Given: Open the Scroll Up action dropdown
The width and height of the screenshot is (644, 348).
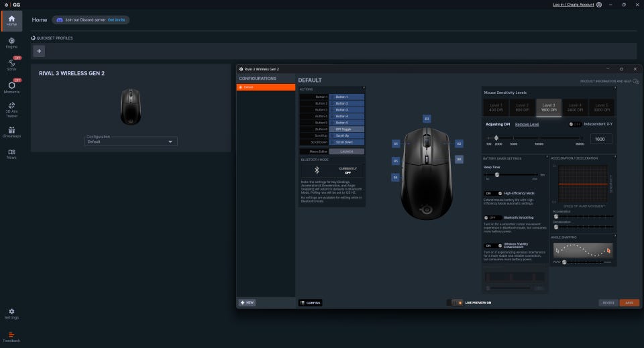Looking at the screenshot, I should [x=346, y=135].
